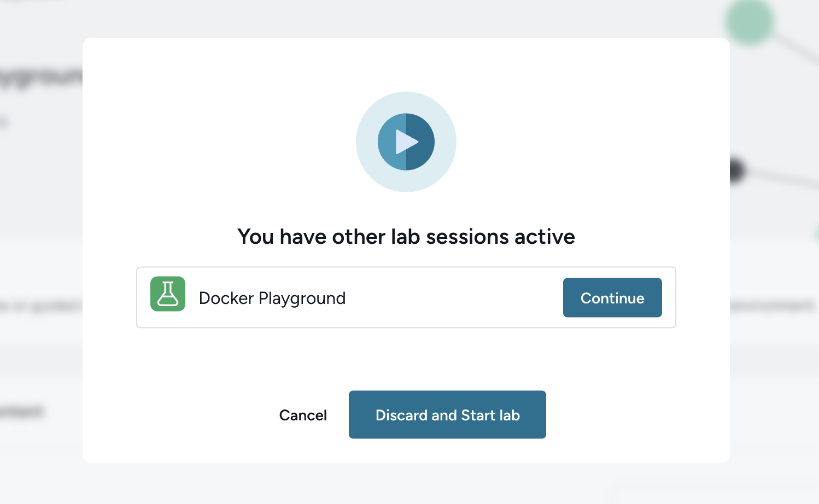Click the blurred Playground title behind dialog
Image resolution: width=819 pixels, height=504 pixels.
click(41, 78)
